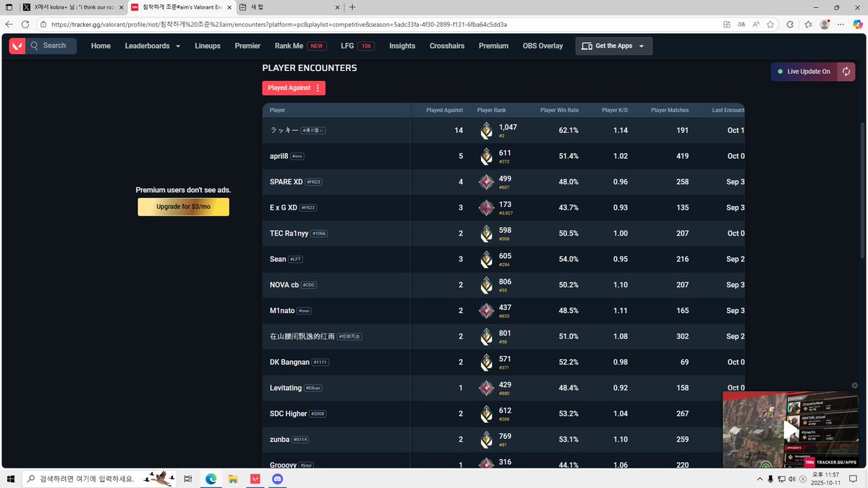Click rank icon in NOVA cb row

click(487, 285)
